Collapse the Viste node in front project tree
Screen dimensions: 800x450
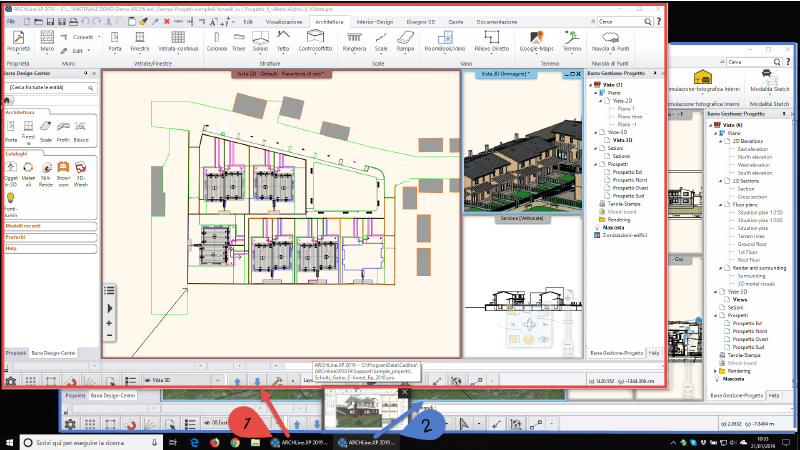(591, 85)
